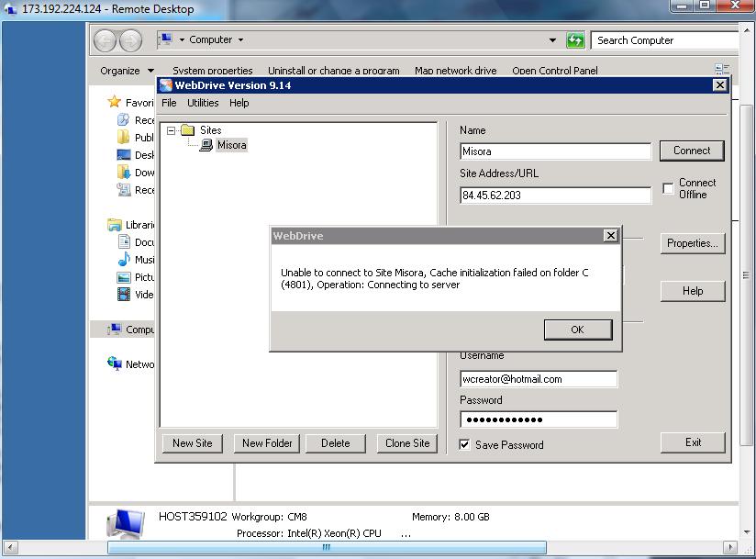The width and height of the screenshot is (756, 559).
Task: Expand the dropdown arrow before Computer breadcrumb
Action: click(x=182, y=39)
